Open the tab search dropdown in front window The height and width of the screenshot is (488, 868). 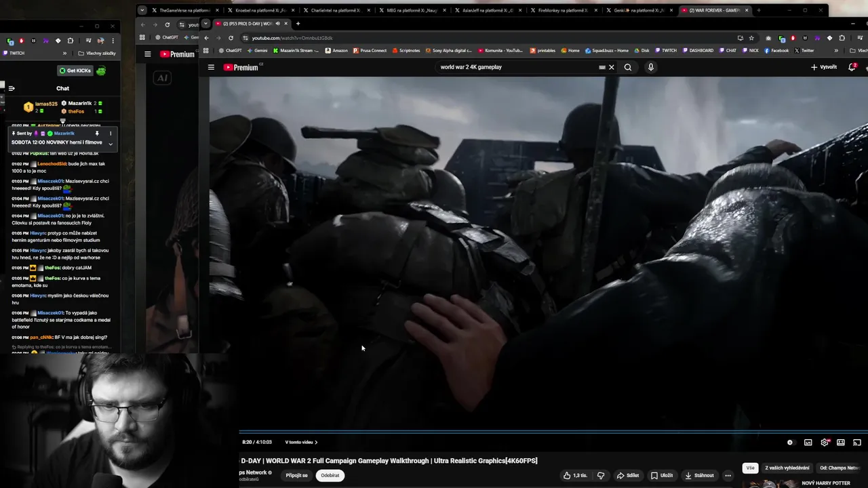click(x=205, y=24)
